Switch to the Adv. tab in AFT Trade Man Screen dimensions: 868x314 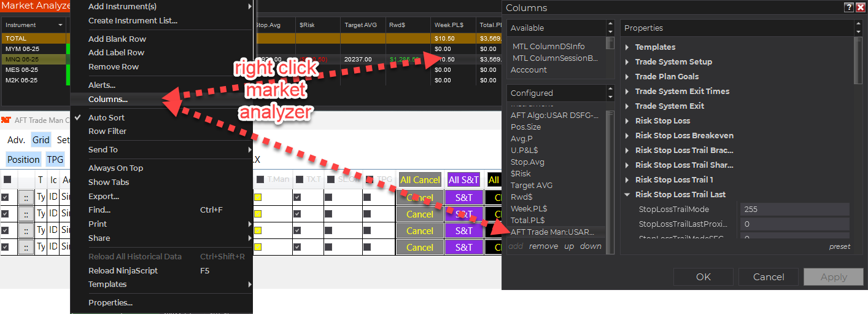pos(16,139)
